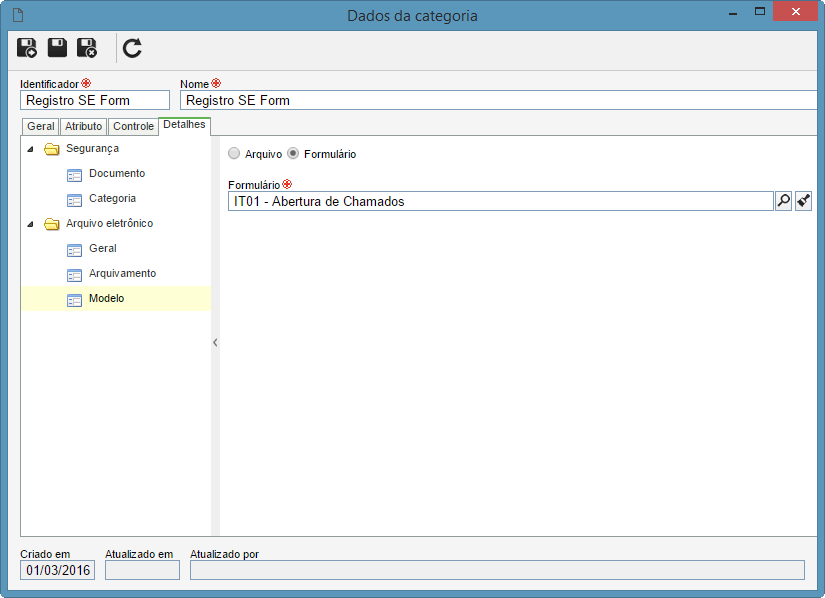Viewport: 825px width, 598px height.
Task: Click the Atualizado em field
Action: click(x=142, y=570)
